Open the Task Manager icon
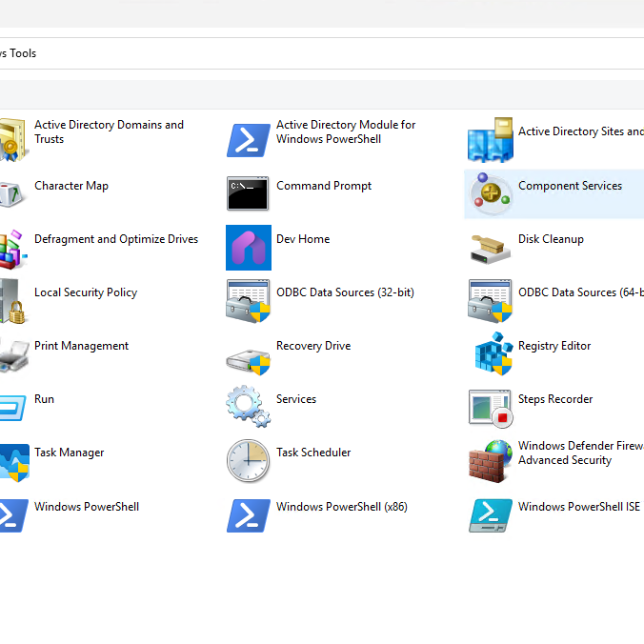The width and height of the screenshot is (644, 644). [x=14, y=462]
